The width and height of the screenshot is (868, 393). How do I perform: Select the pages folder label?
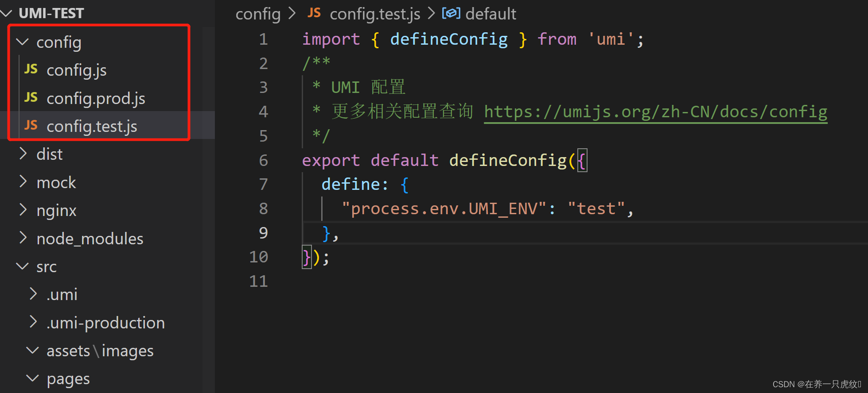click(68, 379)
